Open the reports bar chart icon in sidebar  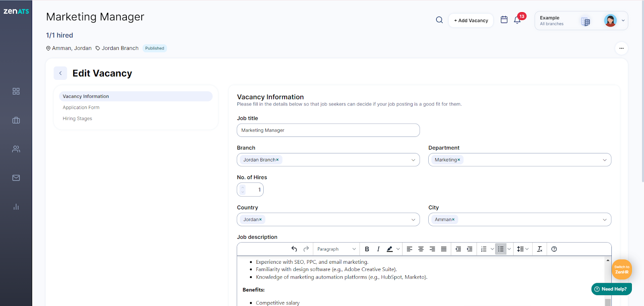click(x=16, y=207)
